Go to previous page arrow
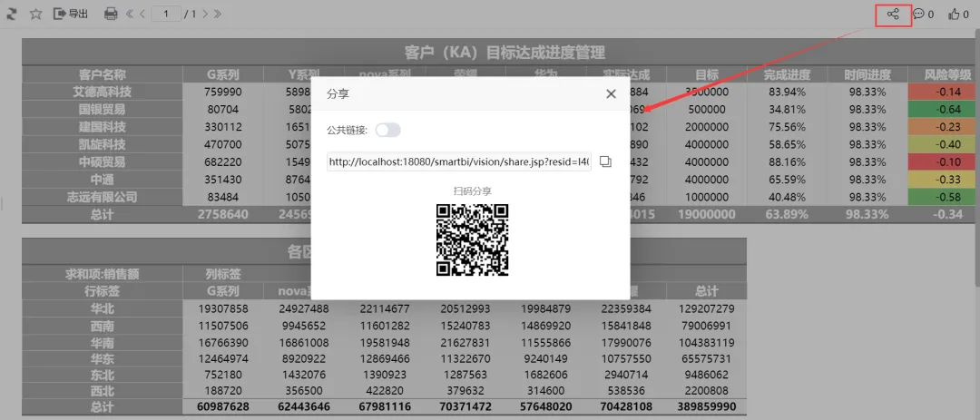The width and height of the screenshot is (980, 420). click(x=142, y=14)
